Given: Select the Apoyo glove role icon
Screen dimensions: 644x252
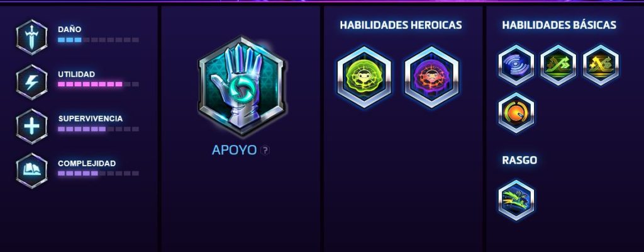Looking at the screenshot, I should click(x=241, y=86).
